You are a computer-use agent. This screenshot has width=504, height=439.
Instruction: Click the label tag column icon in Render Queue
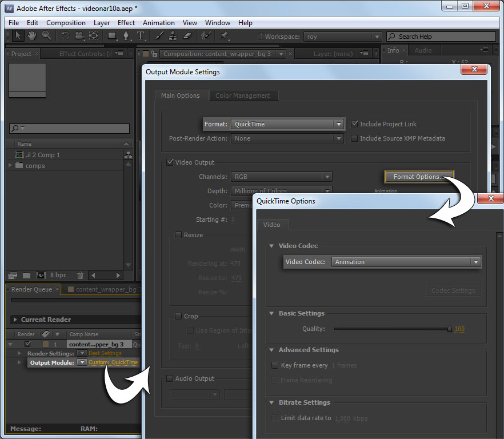click(46, 334)
